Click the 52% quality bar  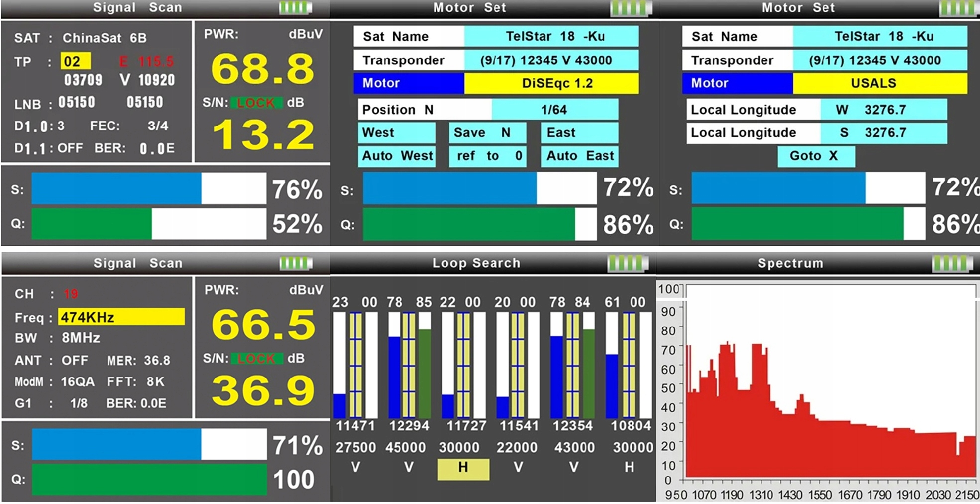(x=148, y=224)
